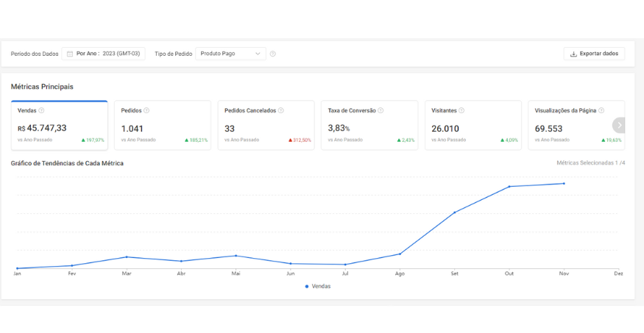Select the Taxa de Conversão metric card
The image size is (644, 333).
click(369, 125)
